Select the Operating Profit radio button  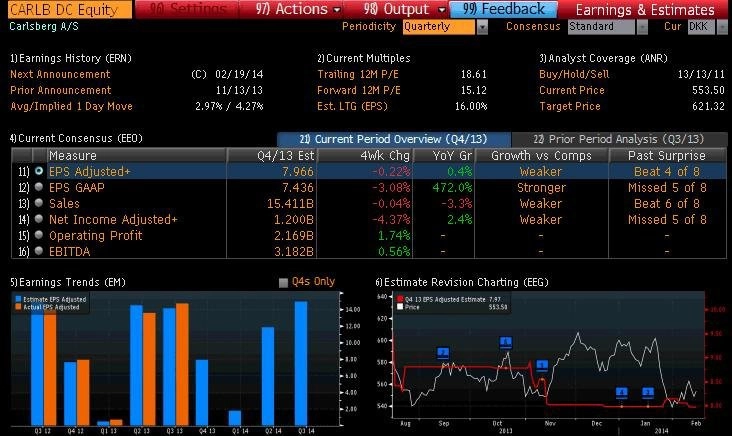[x=39, y=235]
